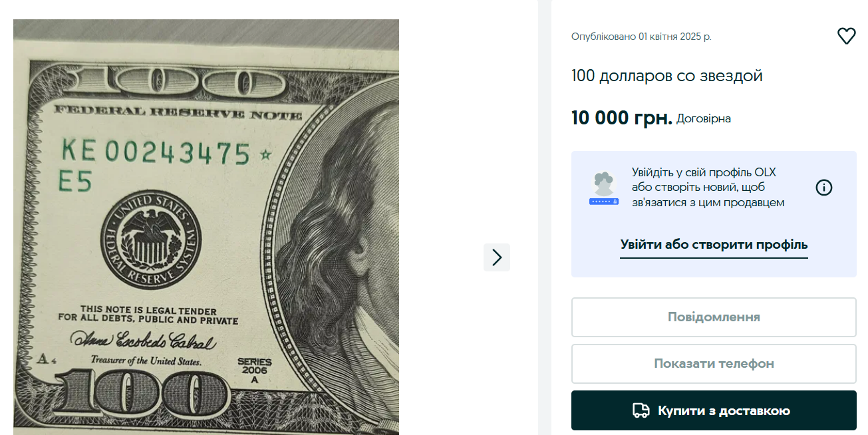Click the delivery truck icon
The image size is (868, 435).
click(x=641, y=410)
